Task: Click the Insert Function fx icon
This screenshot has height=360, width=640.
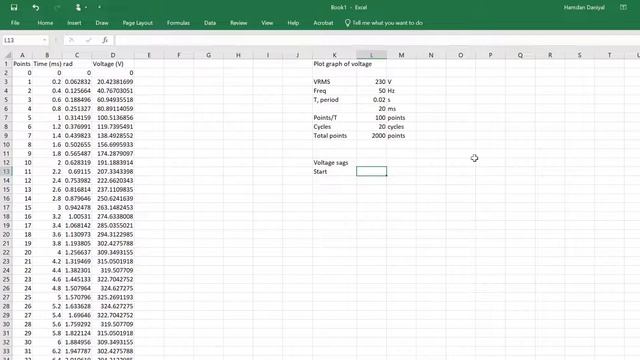Action: pyautogui.click(x=105, y=40)
